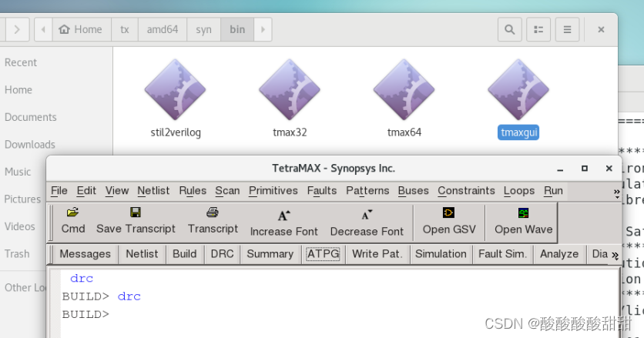Click the Cmd toolbar icon in TetraMAX
Image resolution: width=644 pixels, height=338 pixels.
pos(72,212)
